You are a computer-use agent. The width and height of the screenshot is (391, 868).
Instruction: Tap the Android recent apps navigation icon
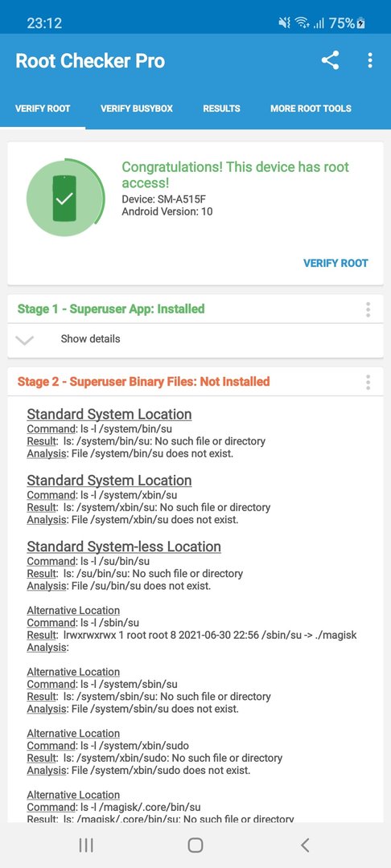coord(86,845)
